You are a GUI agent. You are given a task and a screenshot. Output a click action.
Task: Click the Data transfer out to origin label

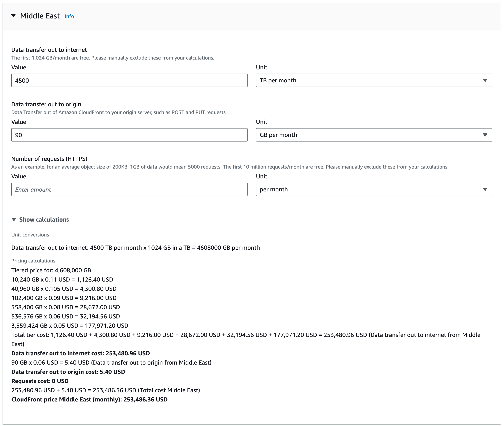tap(46, 104)
